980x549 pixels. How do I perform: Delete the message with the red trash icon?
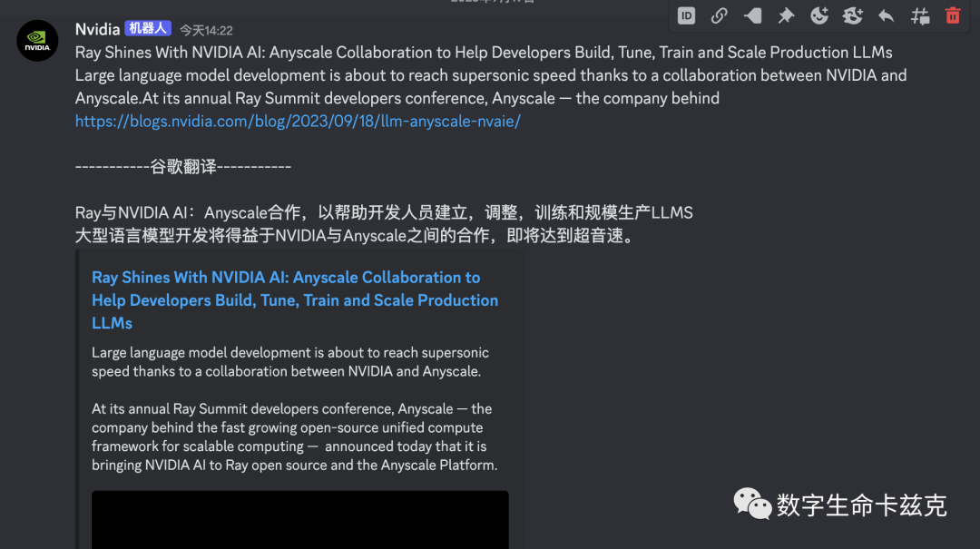click(953, 15)
